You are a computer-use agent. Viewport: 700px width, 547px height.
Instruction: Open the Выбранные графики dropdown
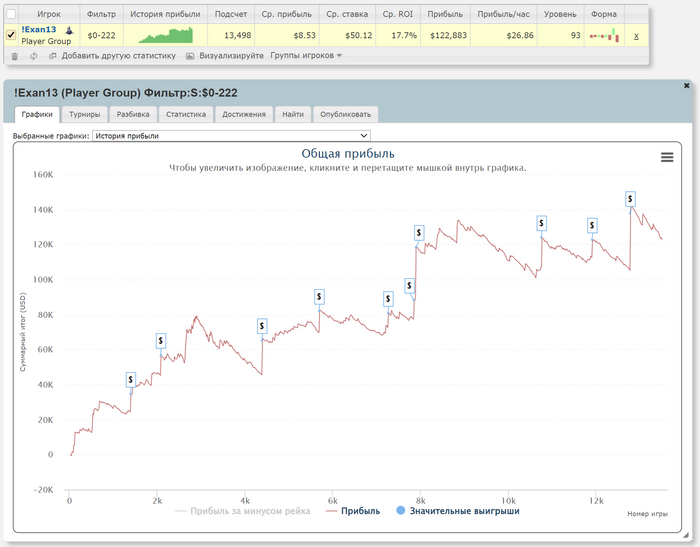231,136
